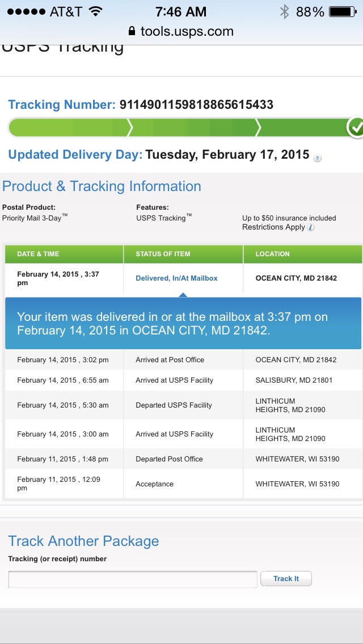Focus the Tracking (or receipt) number field
Screen dimensions: 363x644
click(133, 579)
